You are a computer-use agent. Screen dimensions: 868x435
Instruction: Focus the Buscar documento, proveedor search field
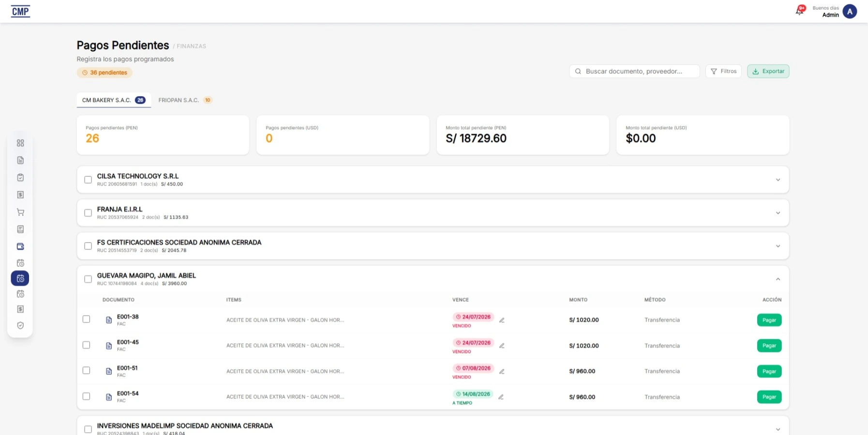click(634, 71)
